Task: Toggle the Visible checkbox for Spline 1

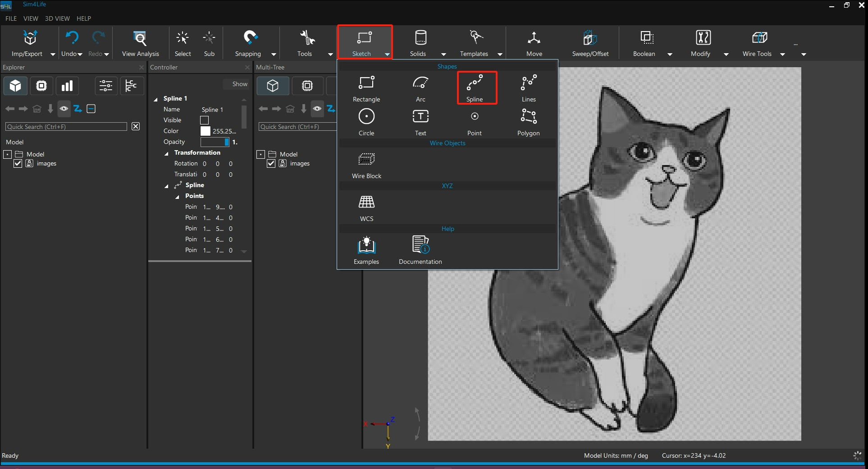Action: [204, 120]
